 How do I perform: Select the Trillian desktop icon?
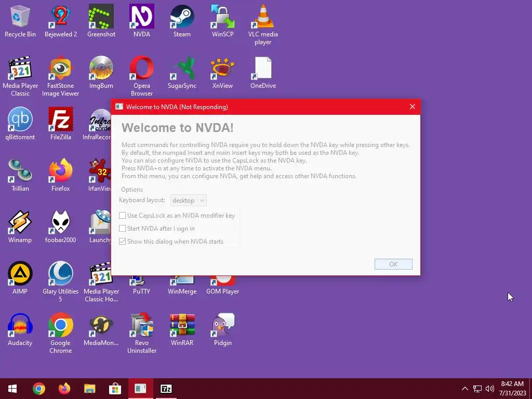[x=20, y=176]
